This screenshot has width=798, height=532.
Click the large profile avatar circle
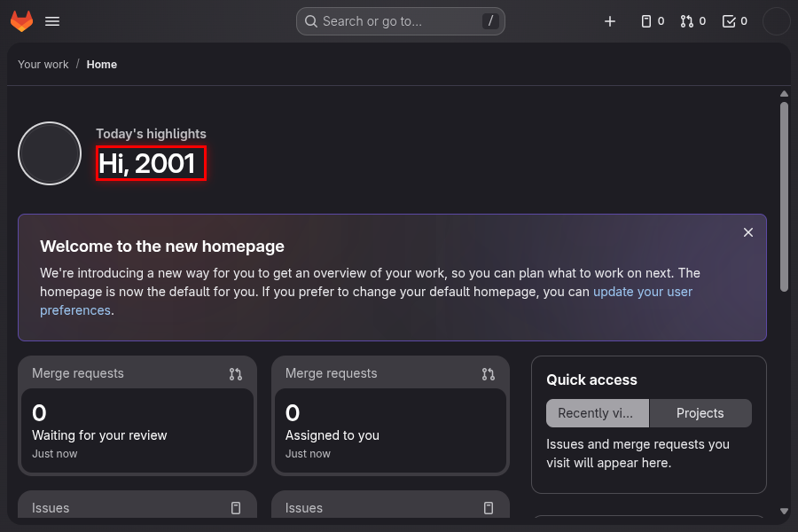tap(50, 153)
